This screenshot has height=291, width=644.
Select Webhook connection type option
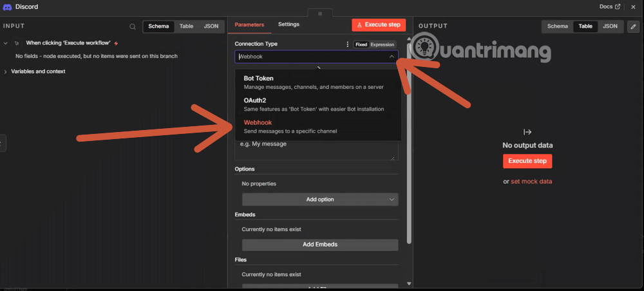(318, 126)
